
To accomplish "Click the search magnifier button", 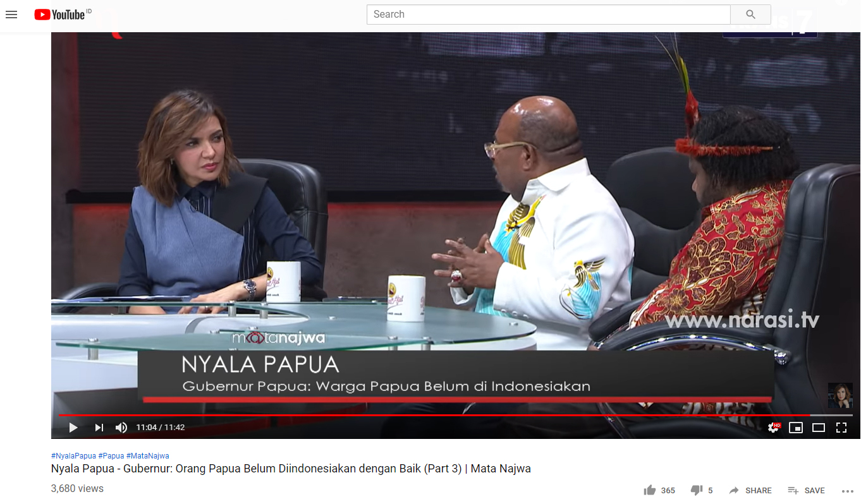I will tap(750, 15).
